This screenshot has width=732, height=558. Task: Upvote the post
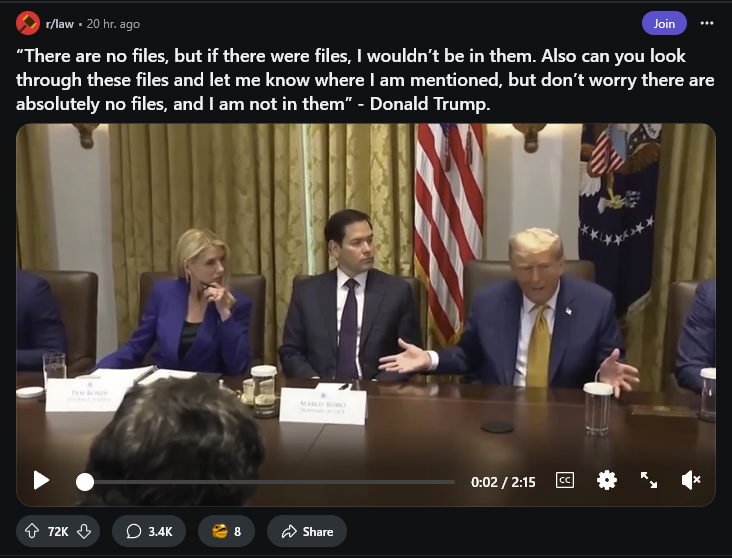coord(32,531)
